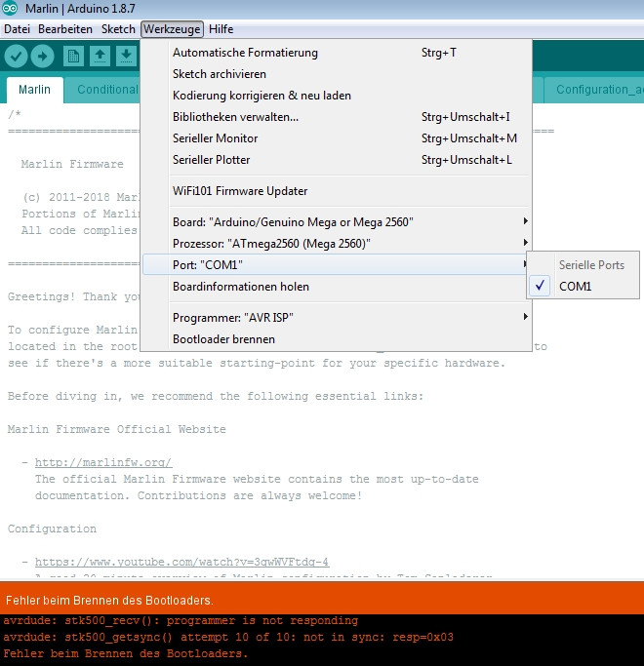Expand the Programmer "AVR ISP" submenu arrow

click(525, 317)
